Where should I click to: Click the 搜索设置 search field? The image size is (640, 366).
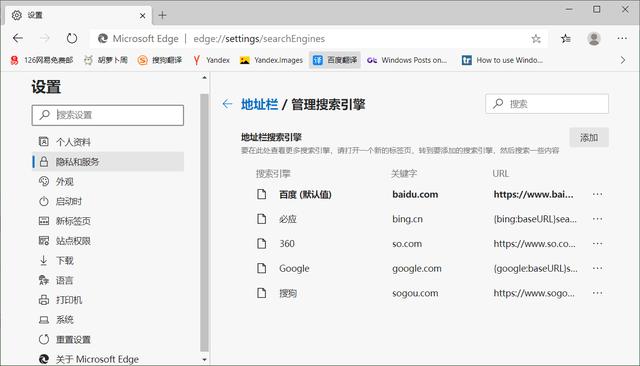coord(108,115)
